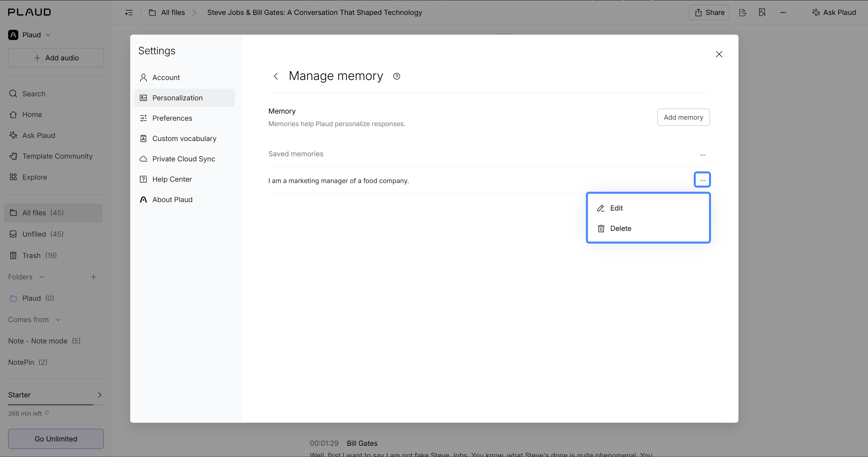Select NotePin (2) source
Image resolution: width=868 pixels, height=457 pixels.
click(x=28, y=362)
